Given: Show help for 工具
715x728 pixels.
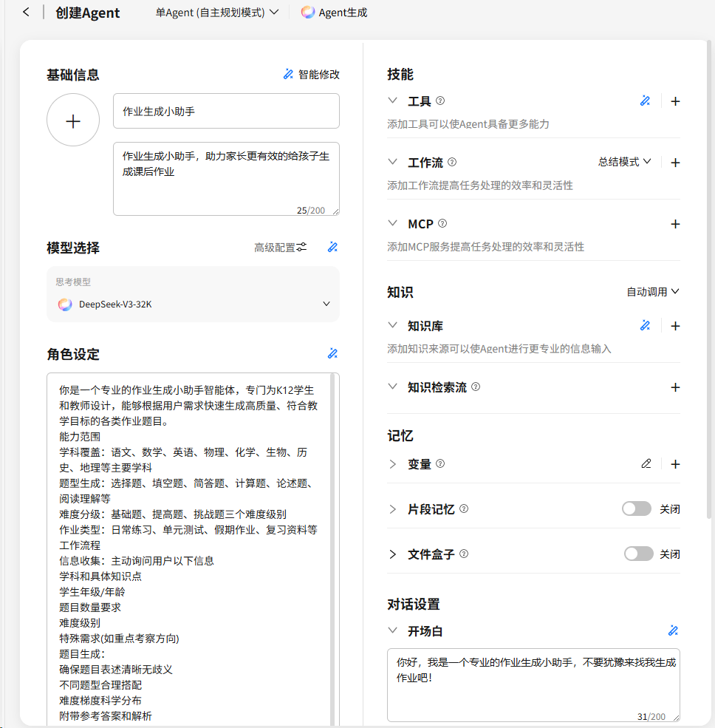Looking at the screenshot, I should [x=440, y=101].
